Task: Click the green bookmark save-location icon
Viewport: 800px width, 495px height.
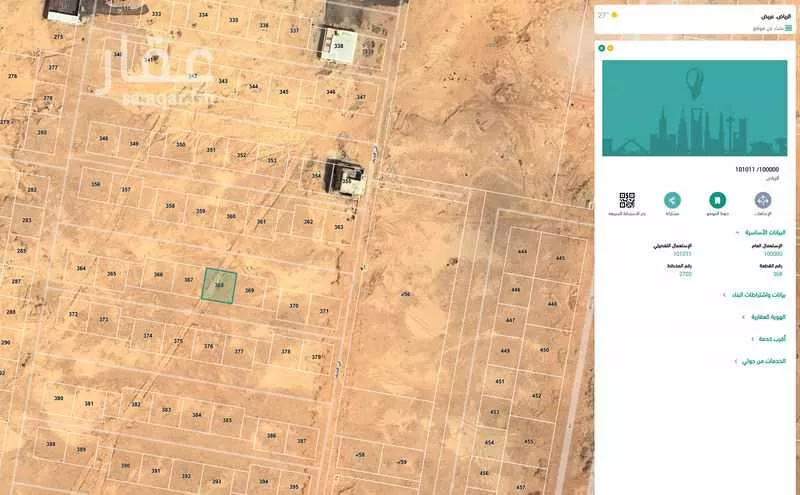Action: pos(717,201)
